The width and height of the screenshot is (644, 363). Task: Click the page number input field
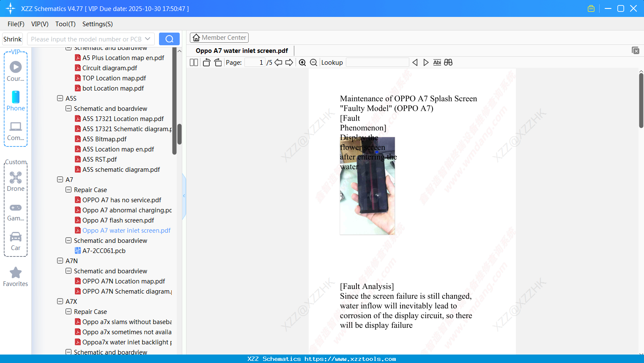[x=255, y=63]
